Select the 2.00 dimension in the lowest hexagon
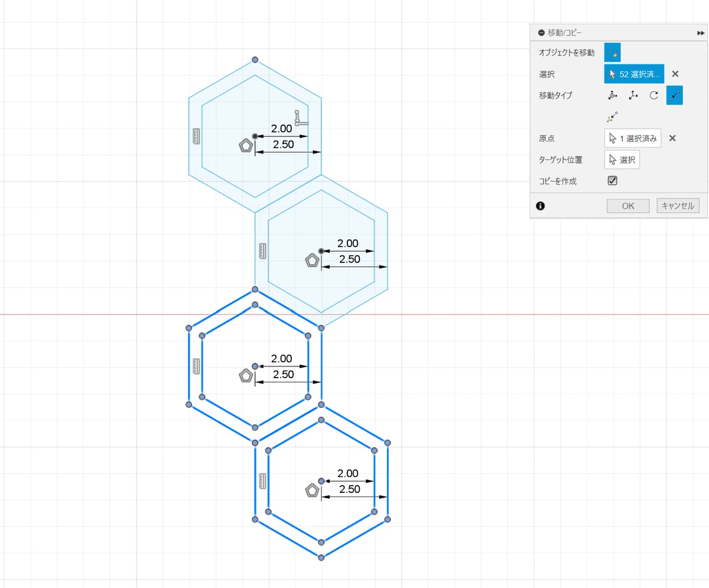This screenshot has height=588, width=709. [x=347, y=473]
